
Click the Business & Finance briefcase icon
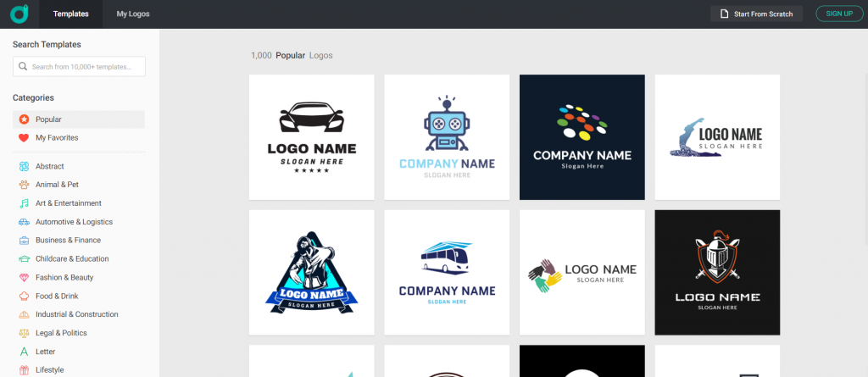coord(24,241)
